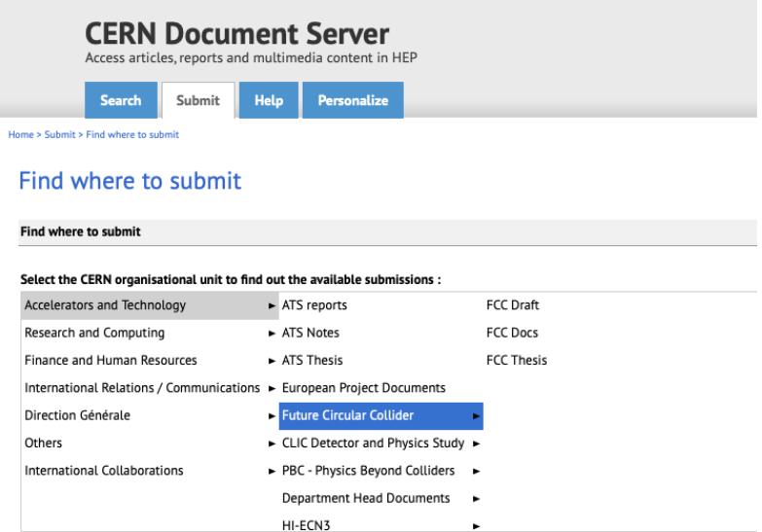Expand Finance and Human Resources
Screen dimensions: 762x532
tap(111, 360)
